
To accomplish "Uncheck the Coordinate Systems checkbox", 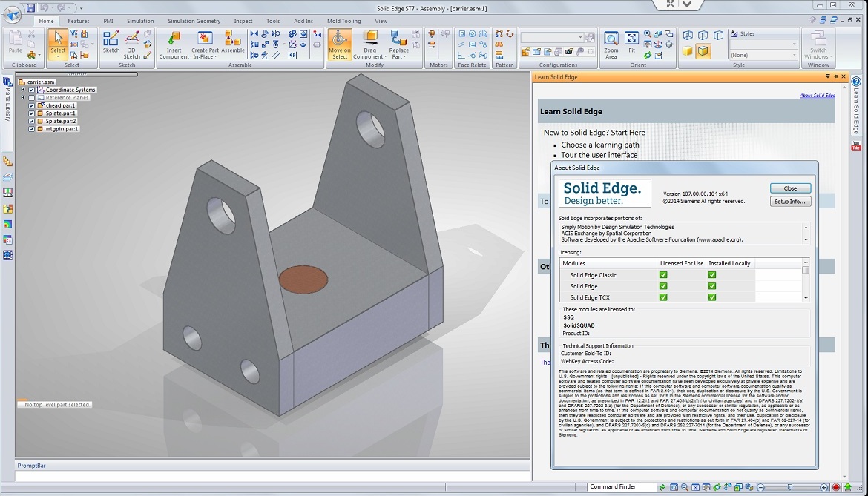I will 32,90.
